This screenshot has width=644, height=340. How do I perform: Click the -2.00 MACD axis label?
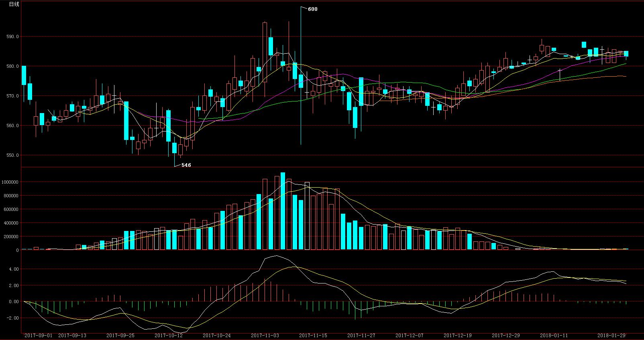[12, 318]
